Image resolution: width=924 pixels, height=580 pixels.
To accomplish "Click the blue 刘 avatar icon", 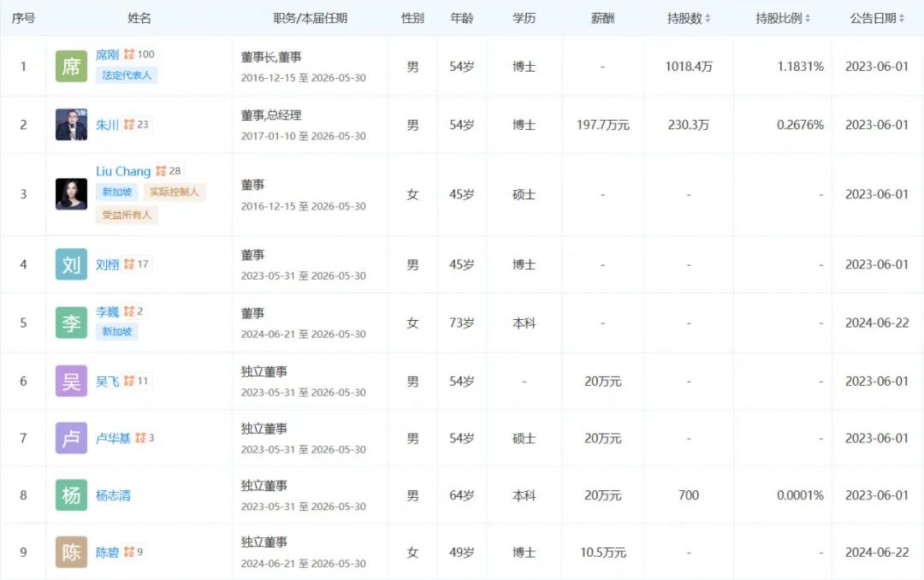I will pos(71,264).
